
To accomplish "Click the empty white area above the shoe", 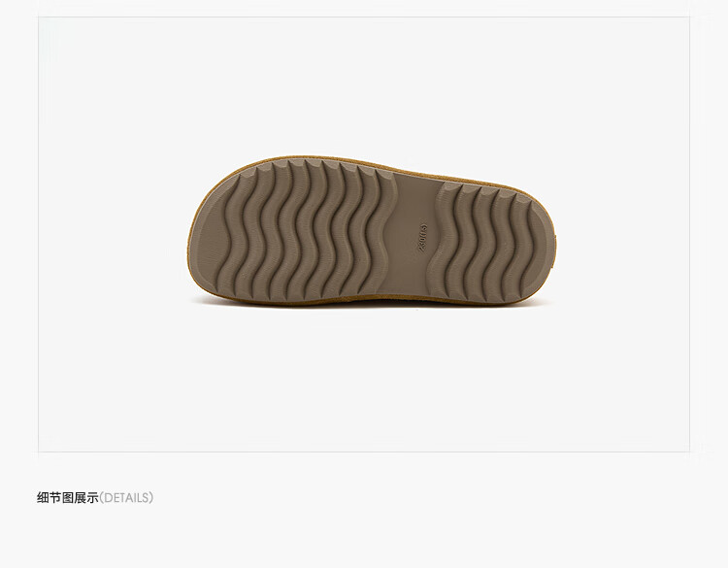I will 364,84.
